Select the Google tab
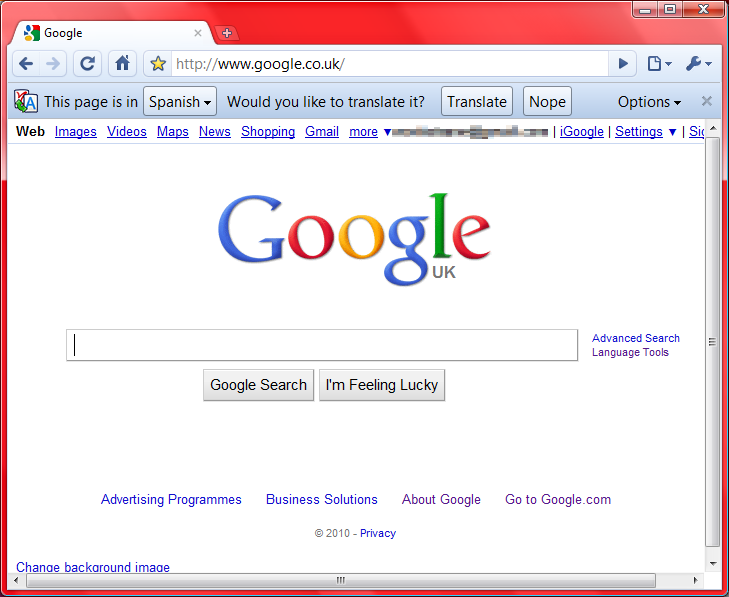729x597 pixels. [114, 33]
